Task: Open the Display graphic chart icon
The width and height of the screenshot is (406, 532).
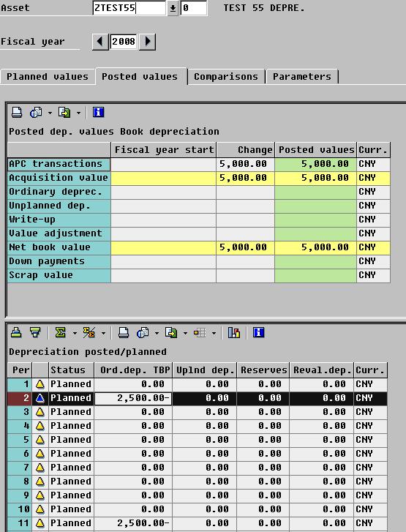Action: click(x=234, y=332)
